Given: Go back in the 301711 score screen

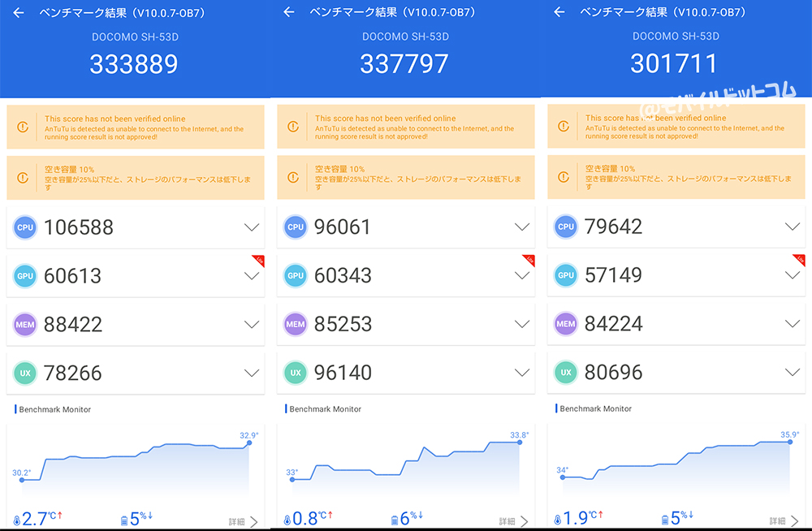Looking at the screenshot, I should coord(559,12).
